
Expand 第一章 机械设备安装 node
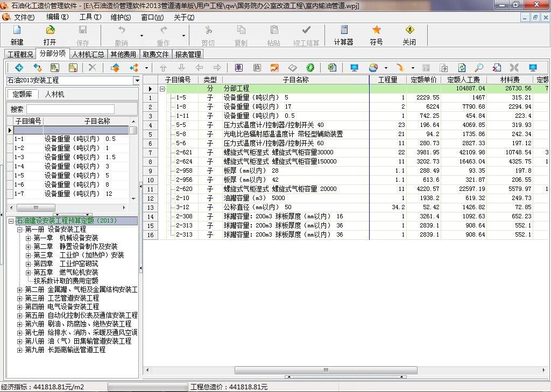point(29,238)
